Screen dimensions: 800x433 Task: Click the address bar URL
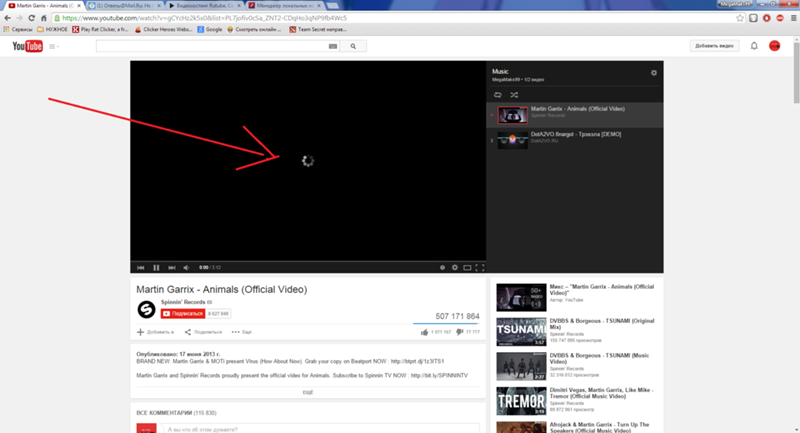204,18
